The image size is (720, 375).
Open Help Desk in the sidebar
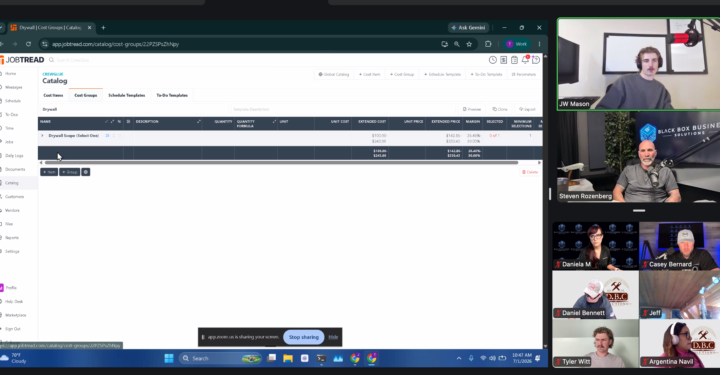pyautogui.click(x=13, y=302)
